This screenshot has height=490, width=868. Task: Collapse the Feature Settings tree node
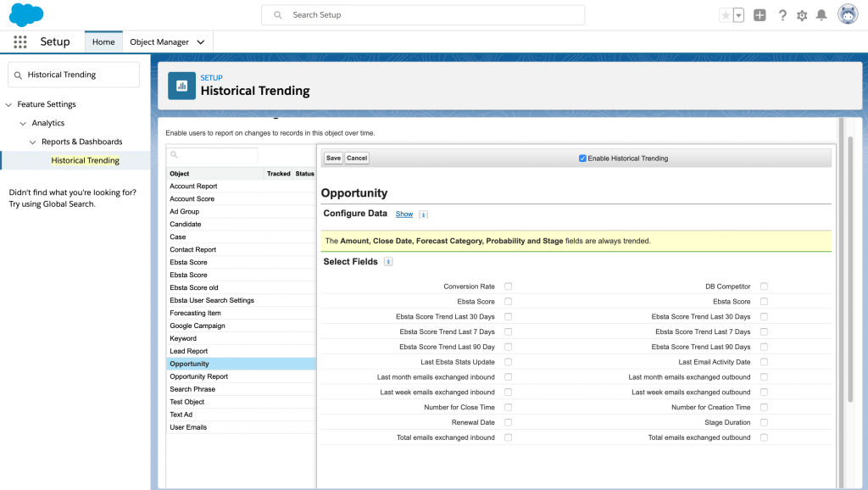click(8, 104)
